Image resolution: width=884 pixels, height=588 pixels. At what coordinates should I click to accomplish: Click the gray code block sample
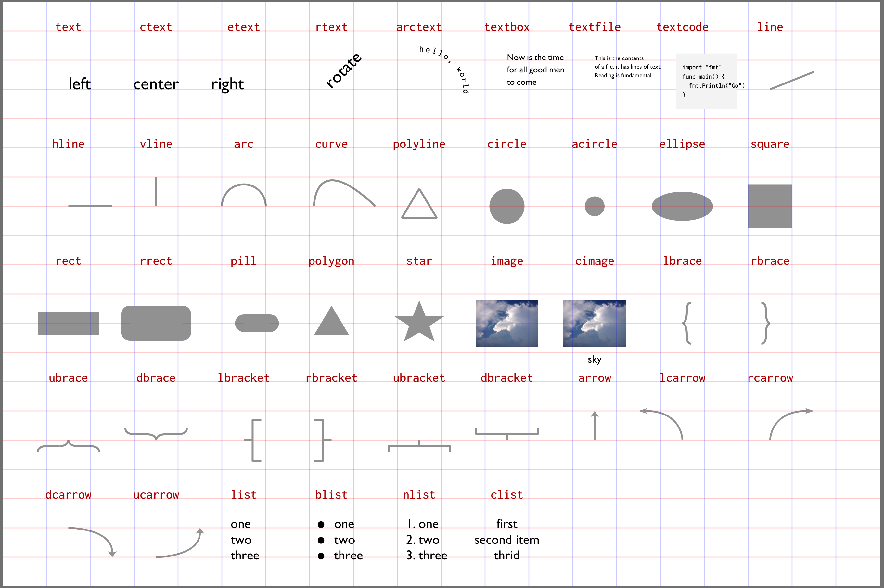[707, 81]
